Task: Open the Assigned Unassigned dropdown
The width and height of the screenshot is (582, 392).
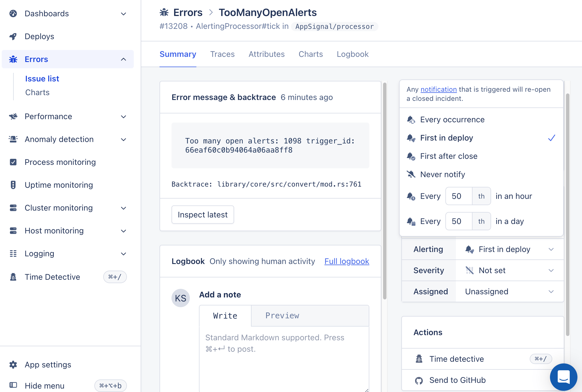Action: (510, 292)
